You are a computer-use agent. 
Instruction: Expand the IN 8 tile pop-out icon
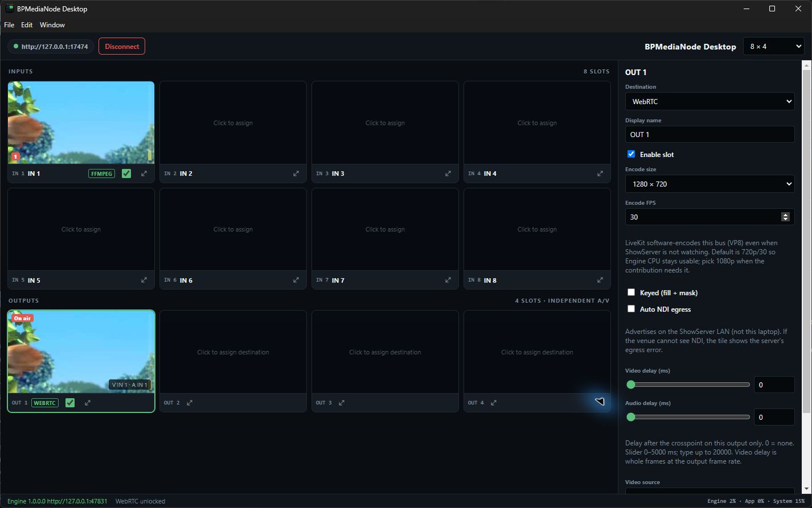[x=600, y=280]
